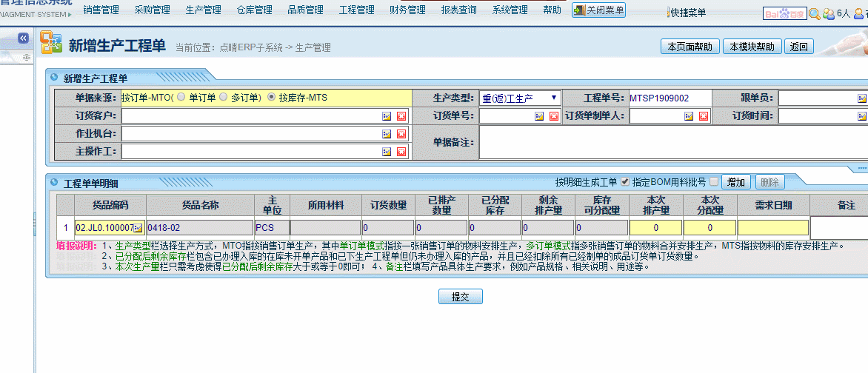
Task: Clear 订货单制单人 with red X icon
Action: pos(704,116)
